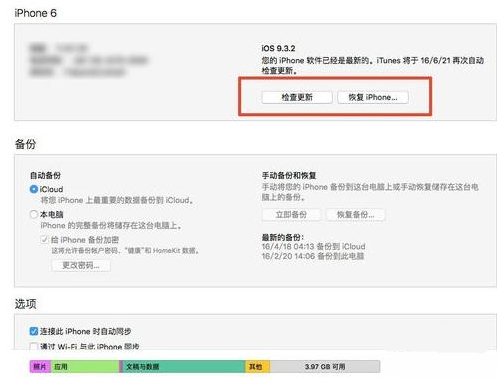Viewport: 497px width, 378px height.
Task: Click the 应用 storage bar segment
Action: [x=85, y=367]
